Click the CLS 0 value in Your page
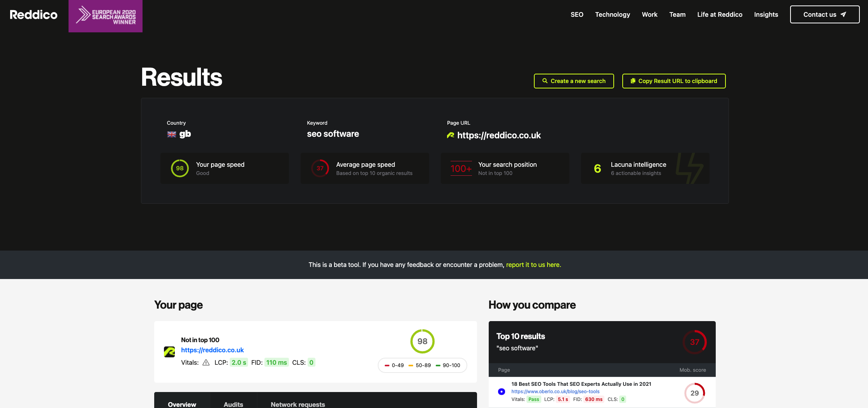The image size is (868, 408). click(x=311, y=362)
